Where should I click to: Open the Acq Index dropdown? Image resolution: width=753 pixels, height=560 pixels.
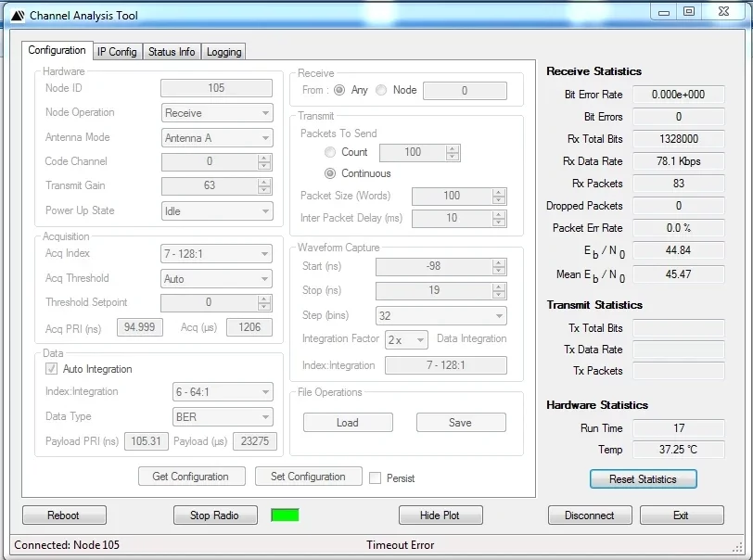coord(217,254)
